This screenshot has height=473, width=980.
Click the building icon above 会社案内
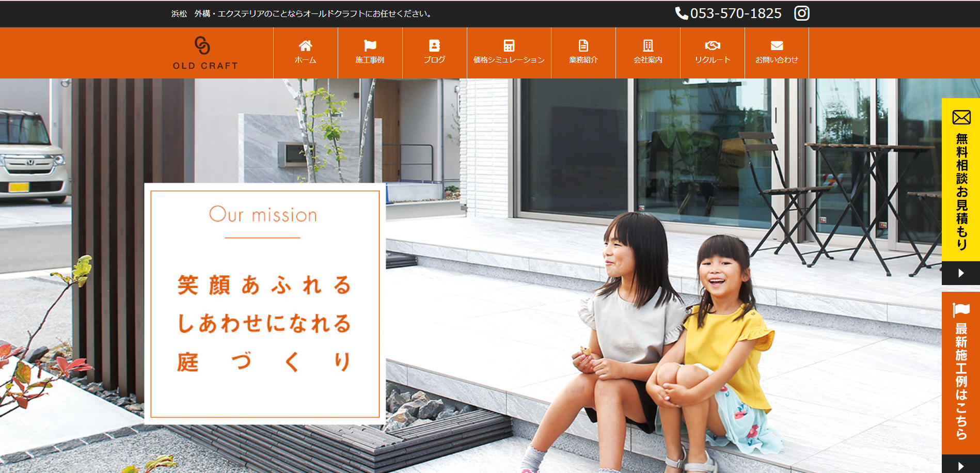pos(647,45)
